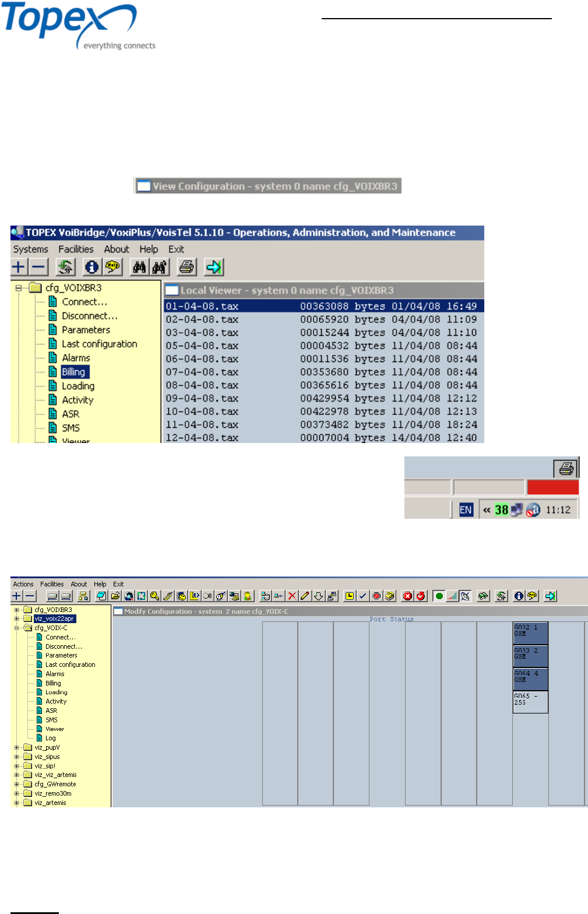Click the second binoculars find-next icon

(159, 267)
